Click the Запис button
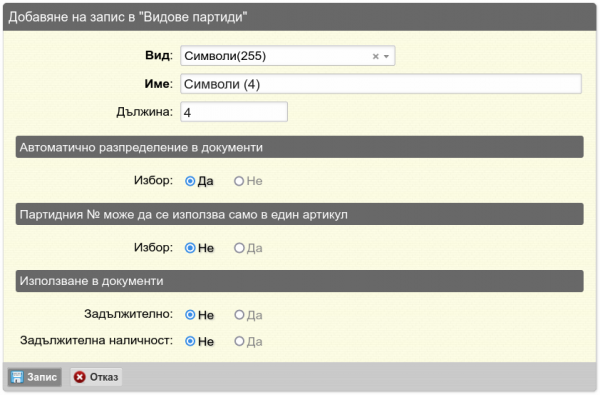This screenshot has height=395, width=600. click(x=34, y=377)
